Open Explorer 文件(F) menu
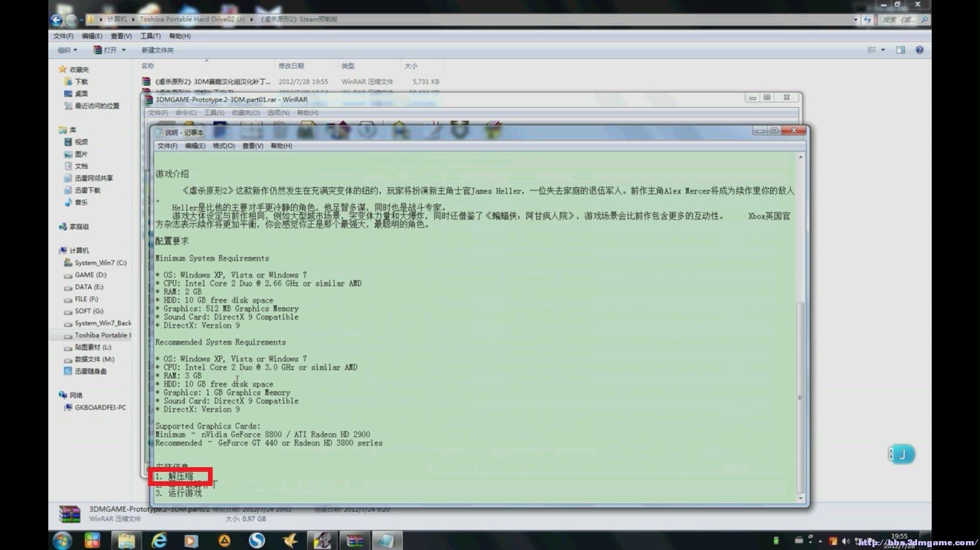The image size is (980, 550). [x=63, y=36]
